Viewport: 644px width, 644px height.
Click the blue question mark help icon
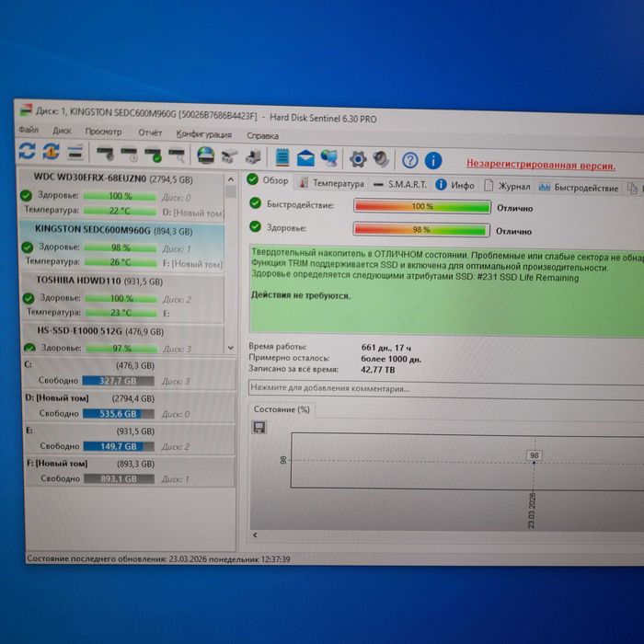pos(410,160)
